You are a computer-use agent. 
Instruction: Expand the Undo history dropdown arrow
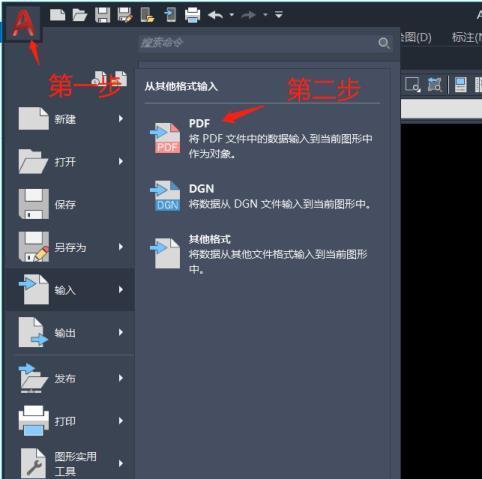point(232,15)
